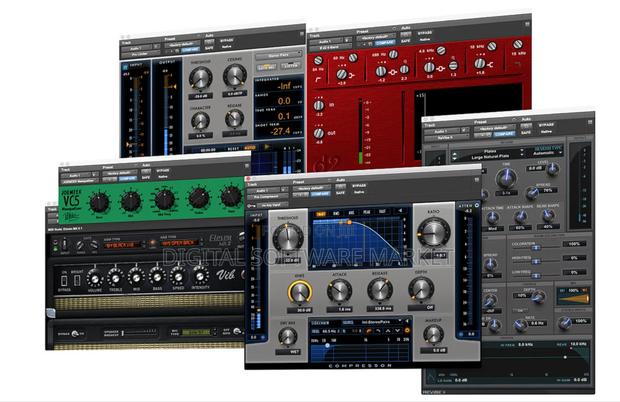620x402 pixels.
Task: Select the low-pass filter icon at red EQ's right edge
Action: pos(517,63)
